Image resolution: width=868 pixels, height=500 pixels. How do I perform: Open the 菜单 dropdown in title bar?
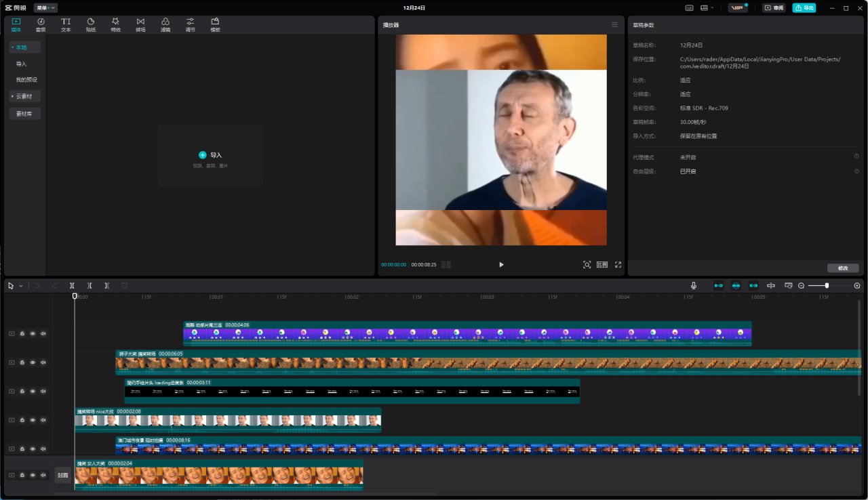(46, 8)
